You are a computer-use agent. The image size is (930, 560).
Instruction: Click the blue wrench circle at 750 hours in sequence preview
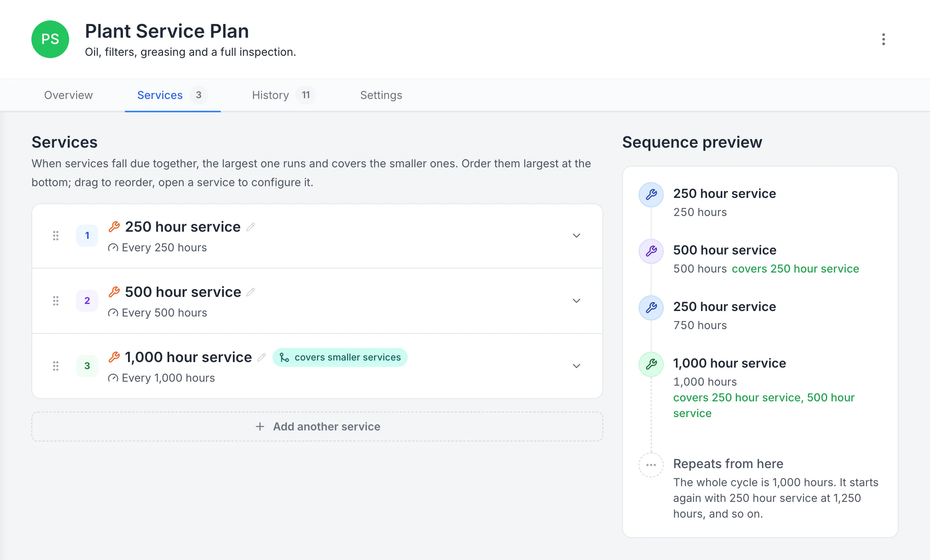(x=651, y=308)
